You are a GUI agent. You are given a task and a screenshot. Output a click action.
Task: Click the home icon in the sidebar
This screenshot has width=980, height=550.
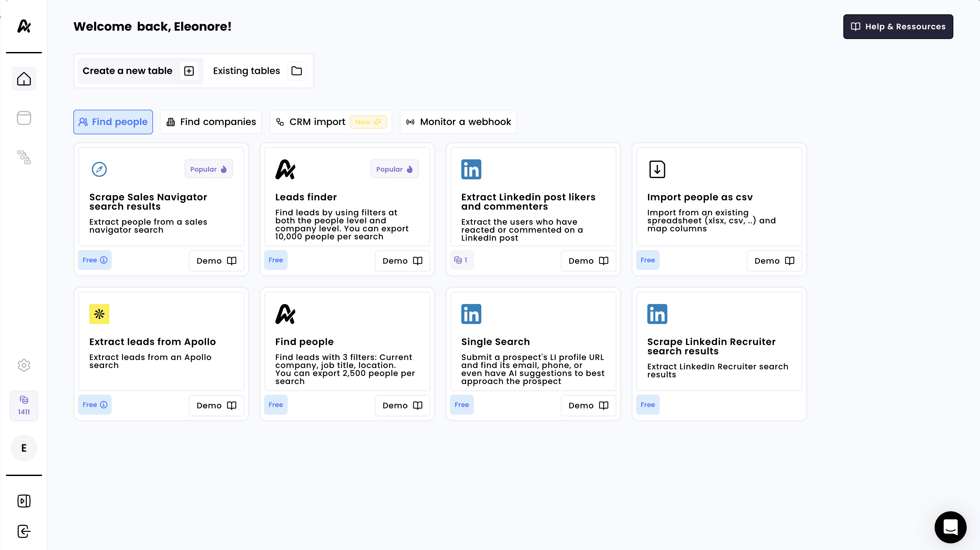[24, 79]
